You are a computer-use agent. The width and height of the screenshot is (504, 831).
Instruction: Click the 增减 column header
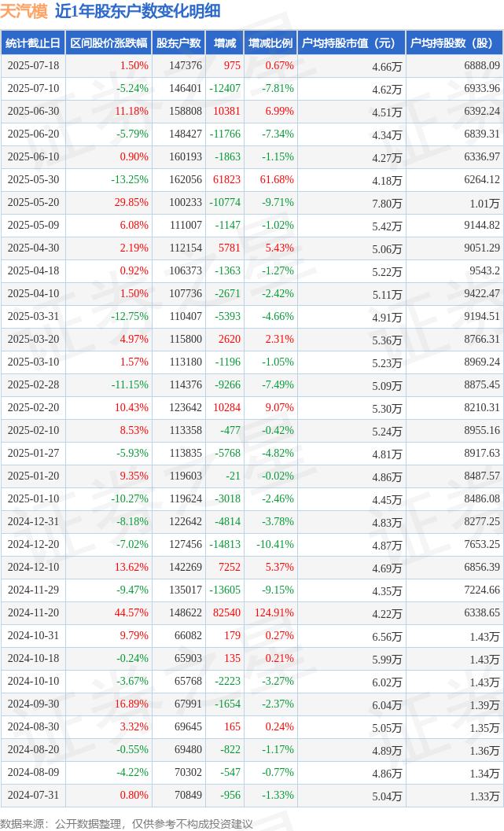coord(225,43)
